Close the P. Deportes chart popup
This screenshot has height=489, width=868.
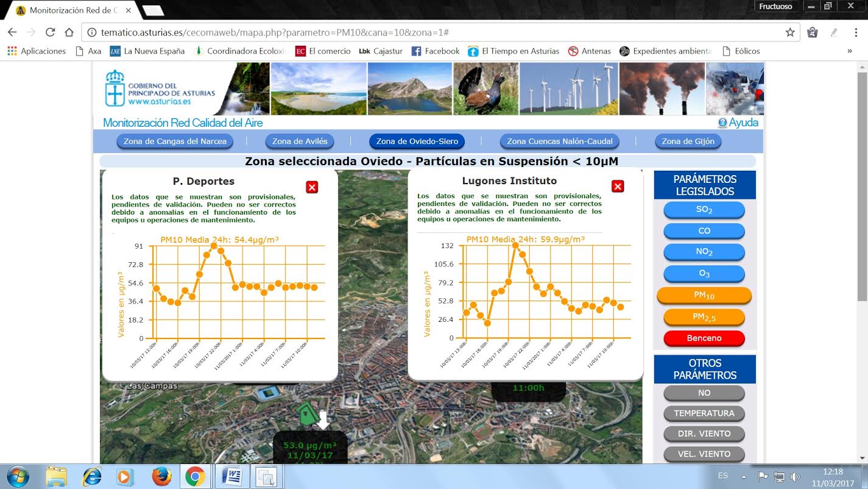click(x=312, y=187)
